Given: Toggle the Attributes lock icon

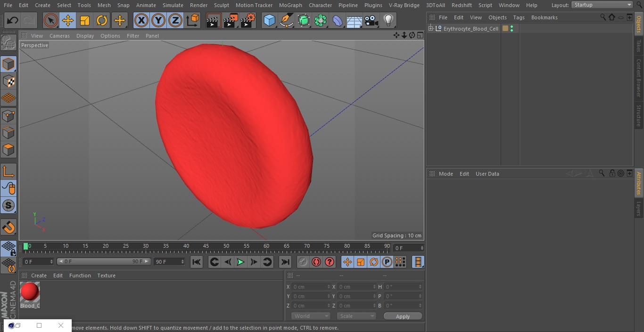Looking at the screenshot, I should pyautogui.click(x=612, y=173).
